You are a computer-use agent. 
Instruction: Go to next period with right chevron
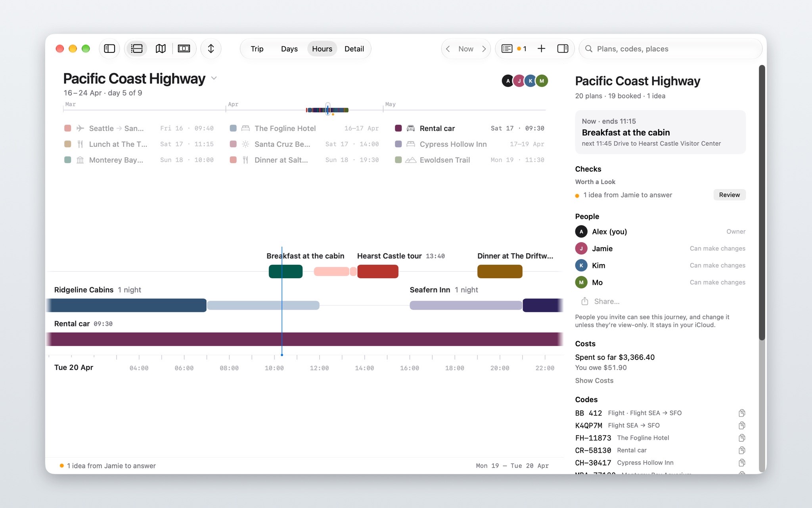tap(484, 49)
